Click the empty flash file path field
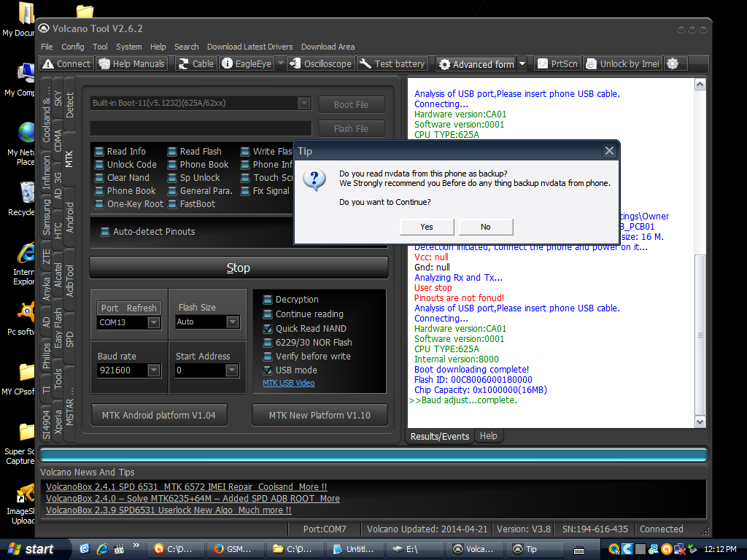 coord(201,128)
